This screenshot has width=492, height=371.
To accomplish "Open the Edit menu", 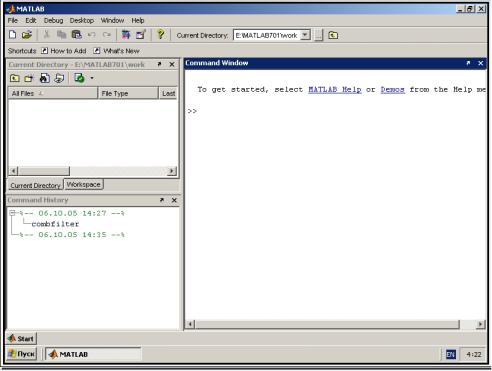I will (x=31, y=21).
